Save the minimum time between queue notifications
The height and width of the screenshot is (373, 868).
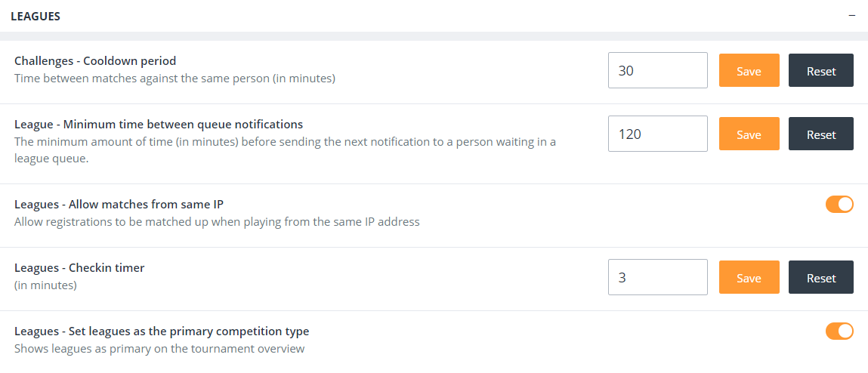pyautogui.click(x=749, y=134)
